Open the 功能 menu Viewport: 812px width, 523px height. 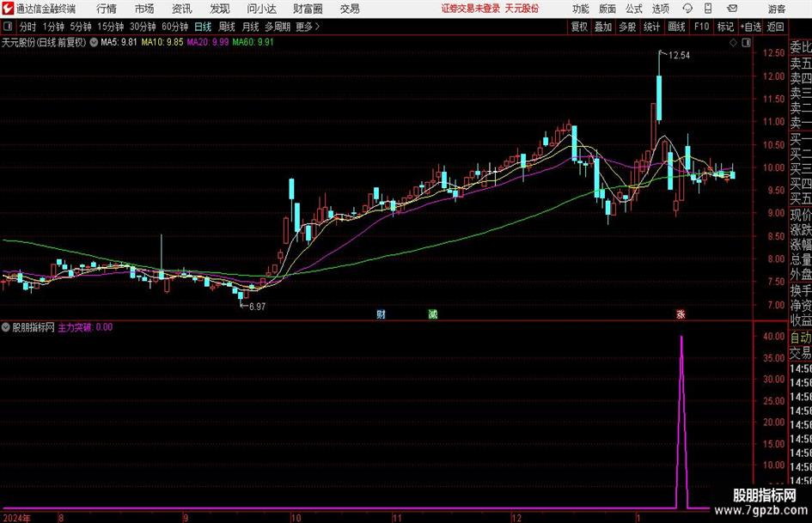coord(581,9)
